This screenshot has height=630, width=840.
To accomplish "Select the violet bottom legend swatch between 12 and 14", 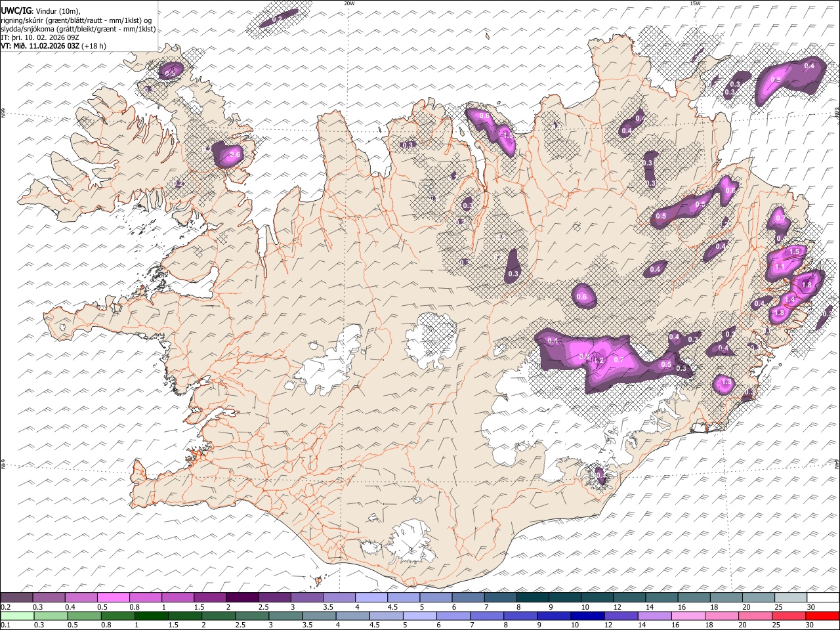I will tap(619, 616).
